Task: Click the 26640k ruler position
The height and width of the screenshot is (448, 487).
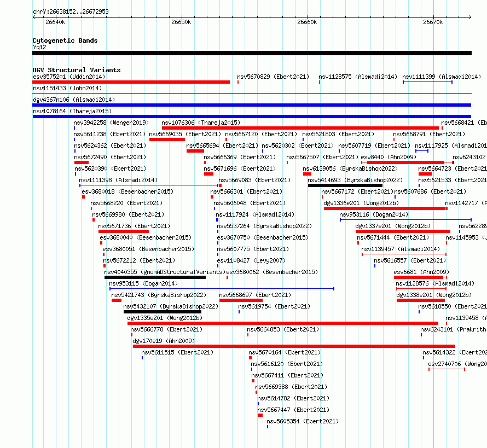Action: click(55, 22)
